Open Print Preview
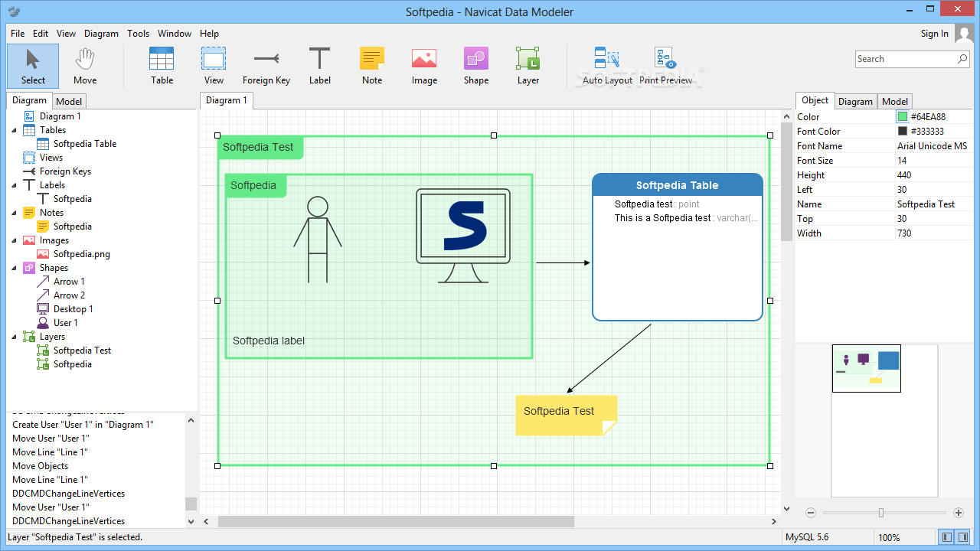This screenshot has height=551, width=980. click(x=665, y=66)
